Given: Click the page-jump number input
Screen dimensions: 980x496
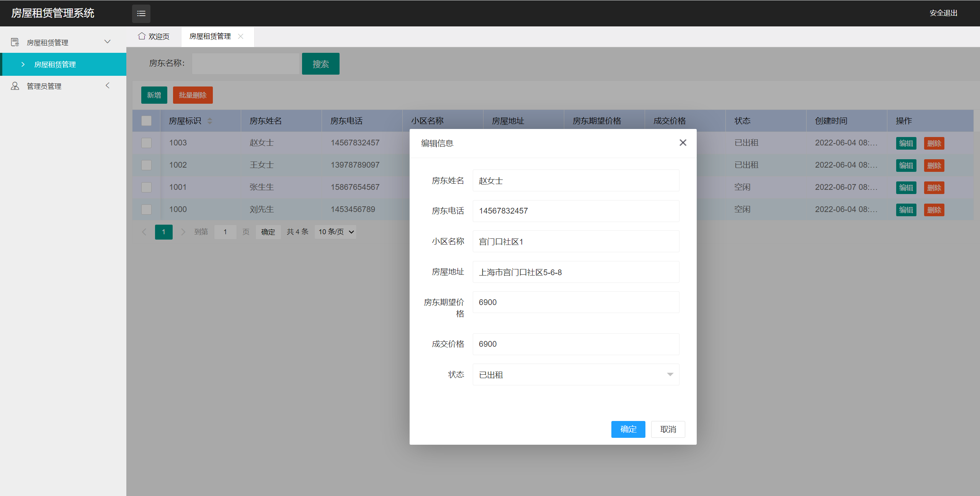Looking at the screenshot, I should point(225,232).
